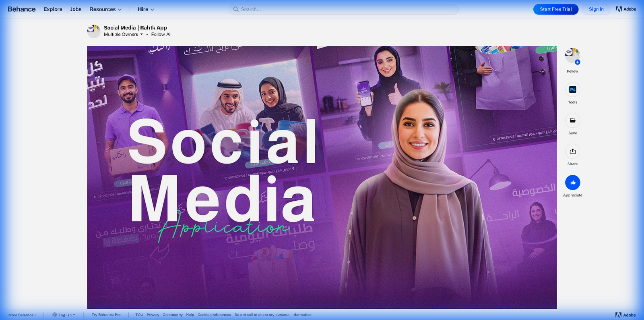
Task: Open the English language selector
Action: (64, 315)
